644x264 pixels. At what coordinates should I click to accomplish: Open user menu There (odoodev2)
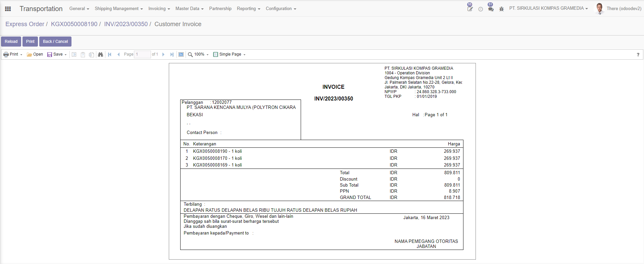(x=624, y=9)
